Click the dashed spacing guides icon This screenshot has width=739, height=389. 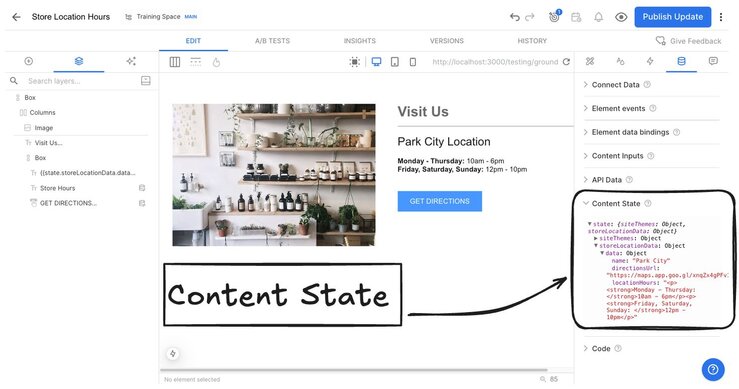coord(196,62)
